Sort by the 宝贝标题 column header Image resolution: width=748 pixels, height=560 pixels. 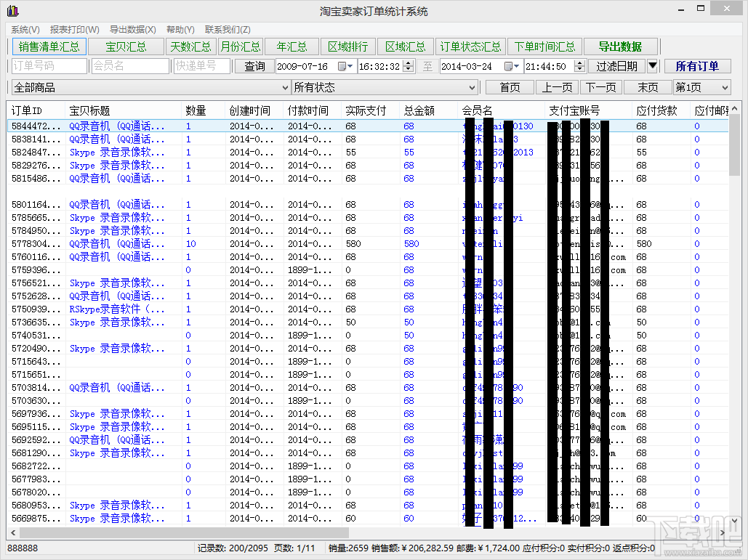pyautogui.click(x=123, y=110)
